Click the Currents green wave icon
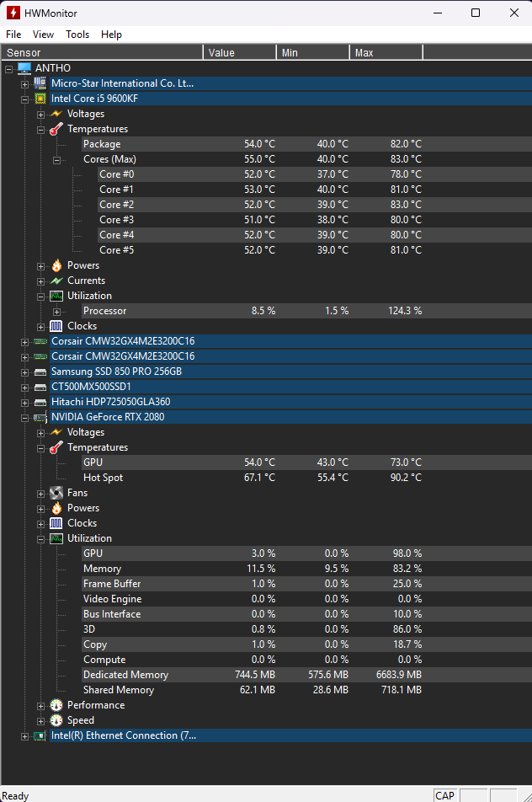Viewport: 532px width, 802px height. click(x=56, y=281)
